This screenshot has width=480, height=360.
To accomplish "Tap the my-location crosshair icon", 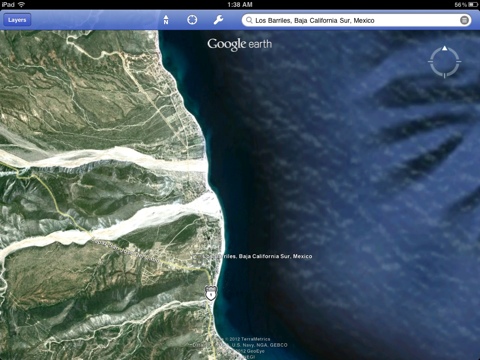I will tap(192, 20).
